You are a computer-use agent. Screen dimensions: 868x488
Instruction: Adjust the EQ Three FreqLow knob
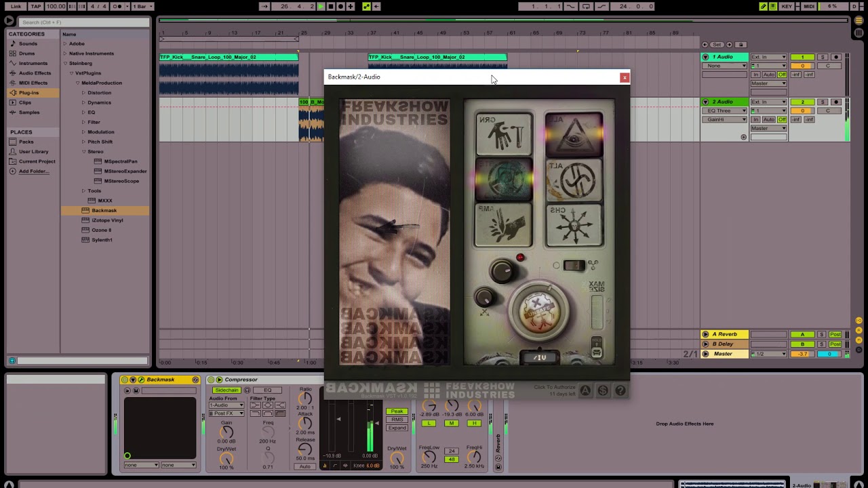429,457
